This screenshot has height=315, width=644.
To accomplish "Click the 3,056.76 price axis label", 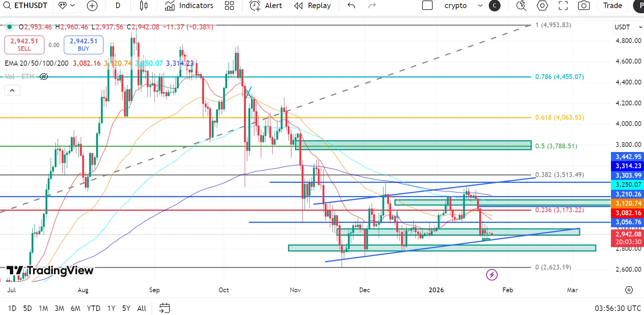I will coord(628,222).
